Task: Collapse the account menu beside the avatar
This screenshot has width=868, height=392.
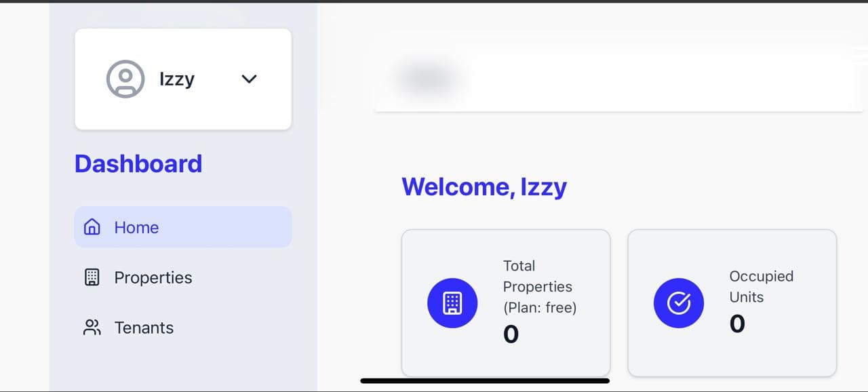Action: [249, 79]
